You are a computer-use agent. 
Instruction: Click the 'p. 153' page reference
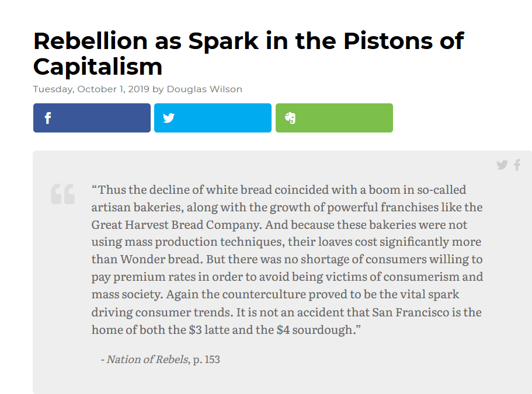pyautogui.click(x=206, y=360)
